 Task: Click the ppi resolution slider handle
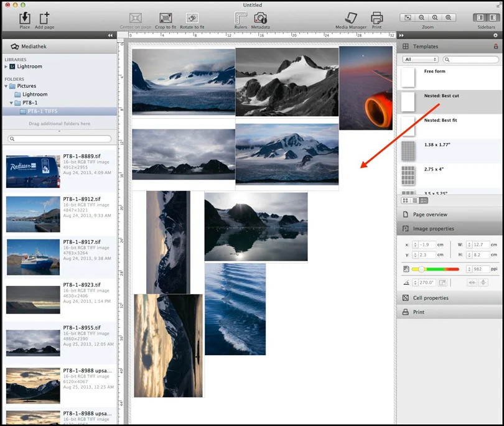click(x=421, y=269)
